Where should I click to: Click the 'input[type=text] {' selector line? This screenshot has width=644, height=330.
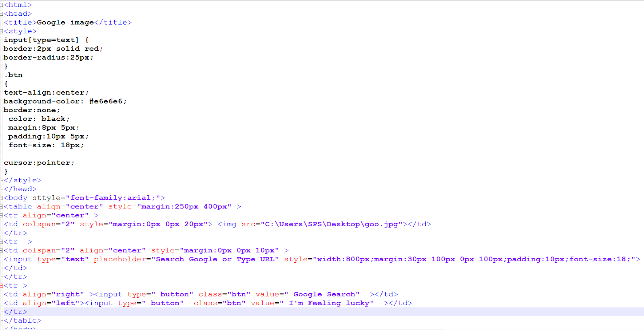click(46, 40)
